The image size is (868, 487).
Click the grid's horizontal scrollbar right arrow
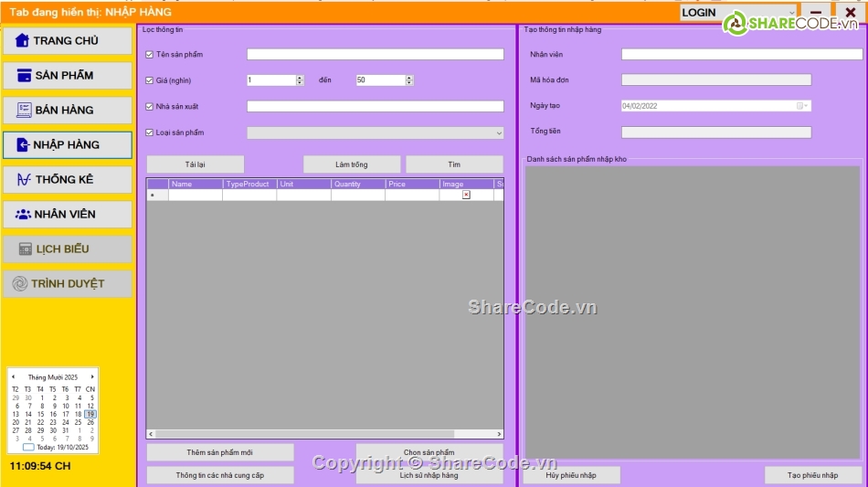(x=499, y=434)
